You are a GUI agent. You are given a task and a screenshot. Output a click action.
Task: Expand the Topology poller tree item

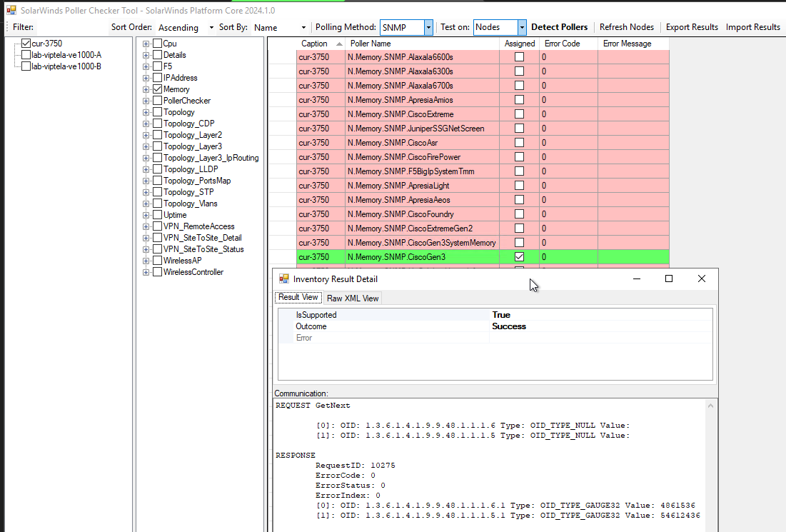pyautogui.click(x=146, y=111)
